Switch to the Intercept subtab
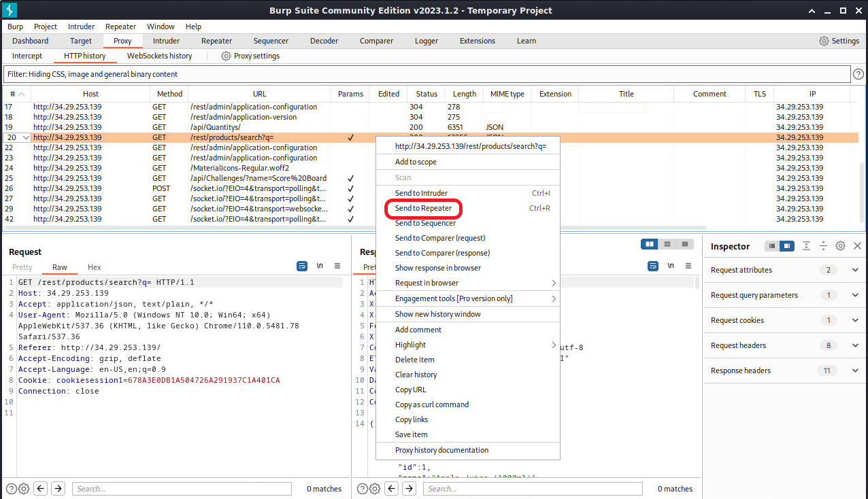 tap(27, 56)
